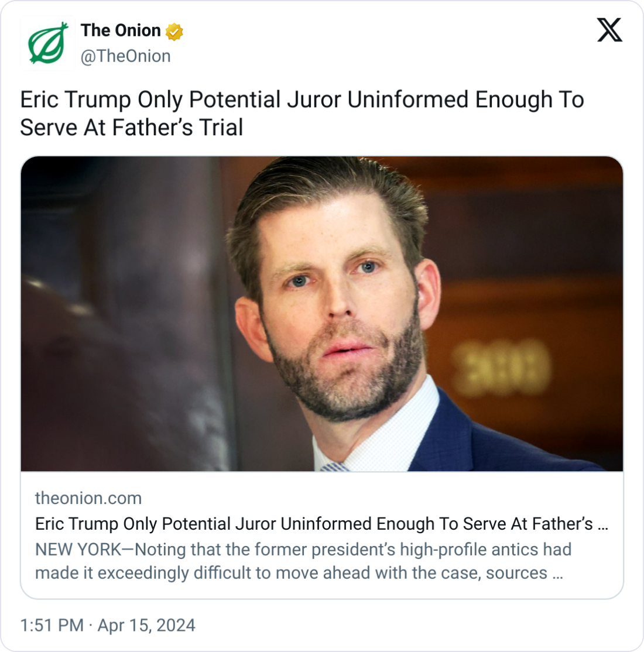Click the Apr 15, 2024 date

pyautogui.click(x=146, y=625)
